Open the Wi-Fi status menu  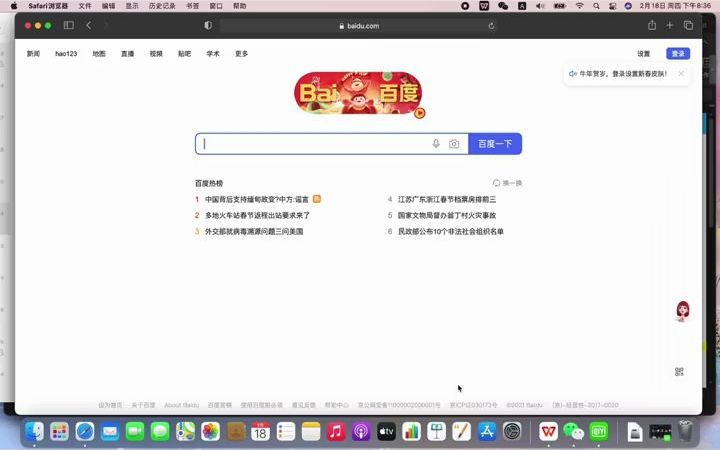(579, 6)
